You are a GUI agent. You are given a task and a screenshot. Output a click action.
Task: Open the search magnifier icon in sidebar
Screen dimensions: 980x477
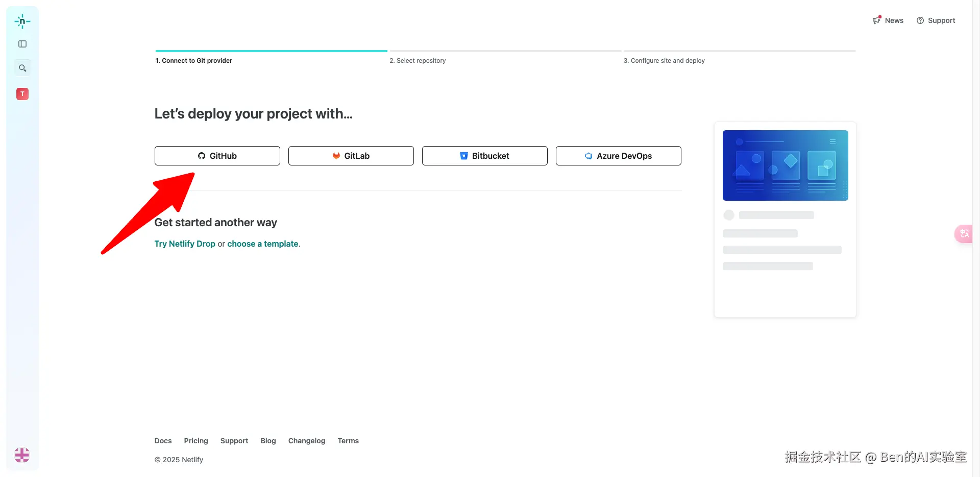[22, 68]
